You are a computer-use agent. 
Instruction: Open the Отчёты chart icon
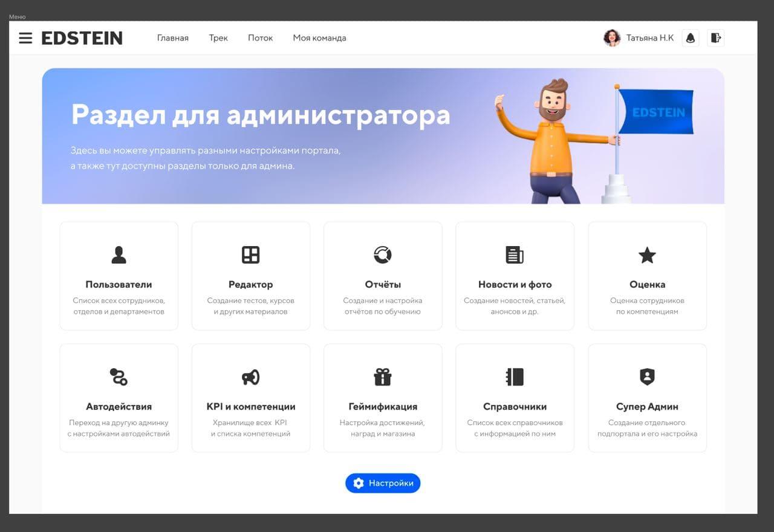(382, 255)
